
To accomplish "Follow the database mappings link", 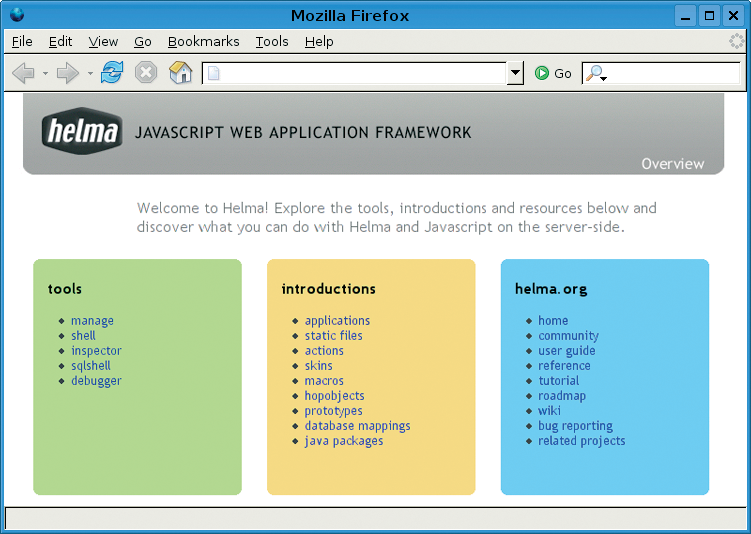I will coord(357,426).
